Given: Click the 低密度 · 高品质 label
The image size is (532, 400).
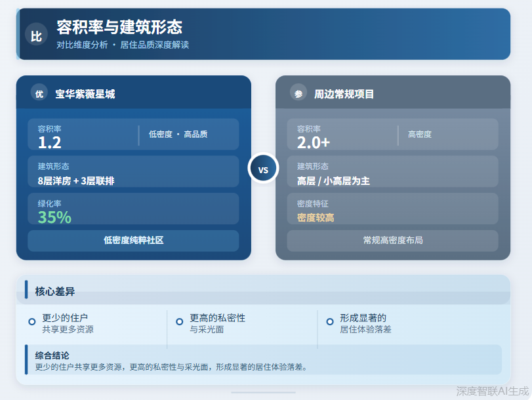Looking at the screenshot, I should (178, 134).
